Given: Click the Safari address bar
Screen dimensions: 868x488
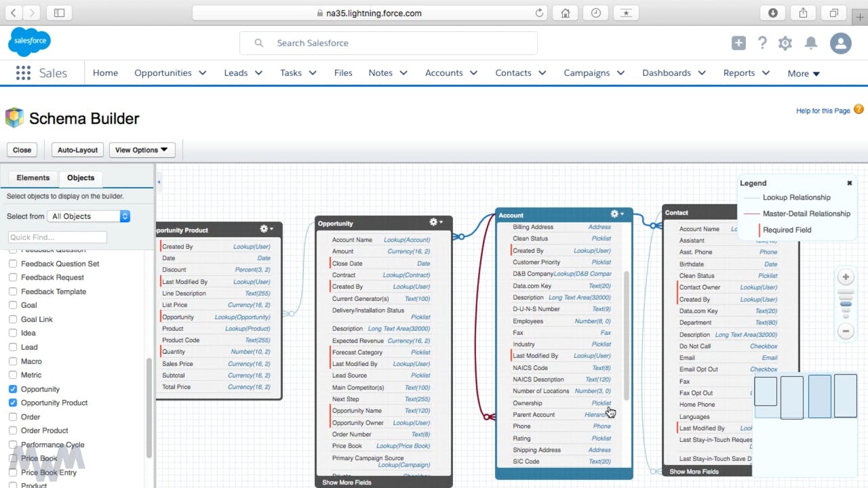Looking at the screenshot, I should point(370,13).
